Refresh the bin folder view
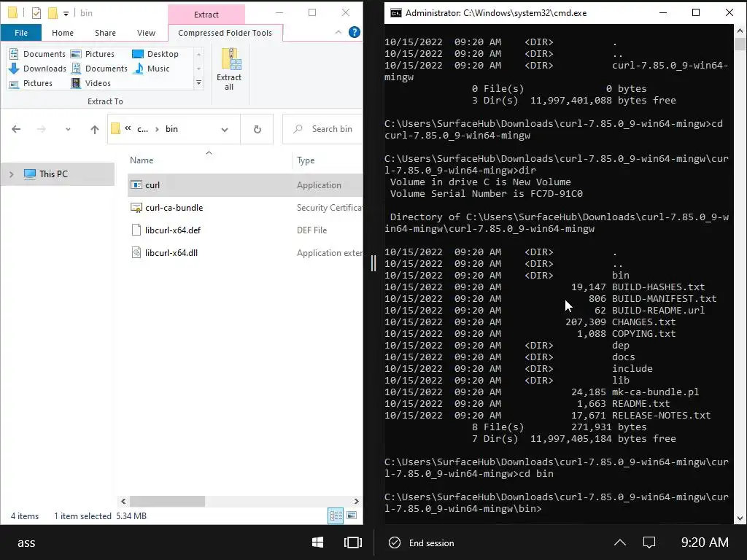The image size is (747, 560). click(258, 129)
